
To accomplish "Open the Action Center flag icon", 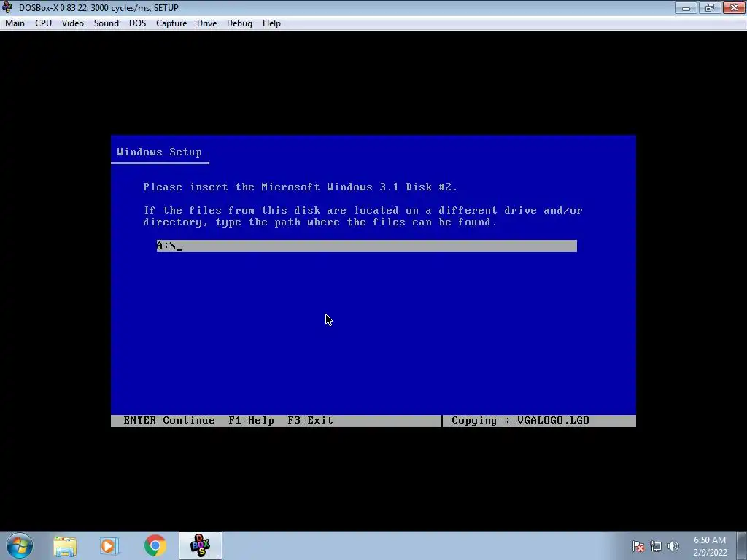I will click(x=638, y=546).
